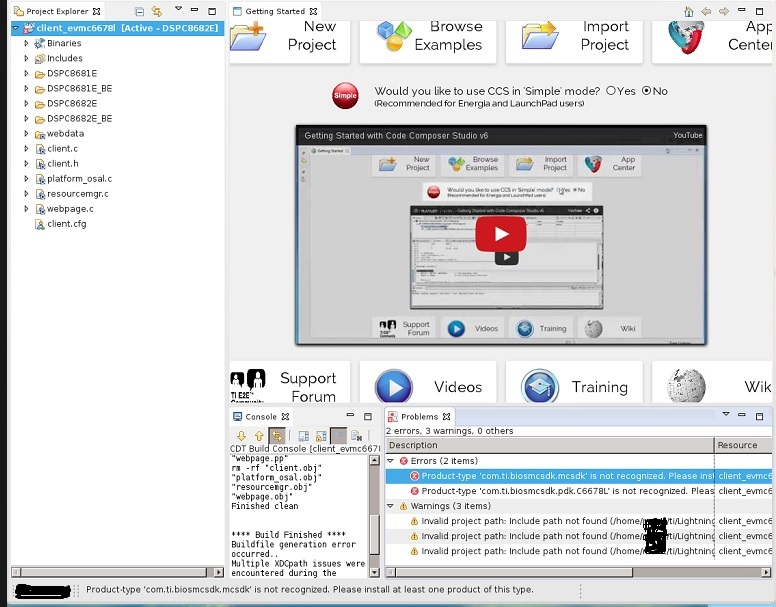Click the New Project folder icon
776x607 pixels.
[x=248, y=36]
